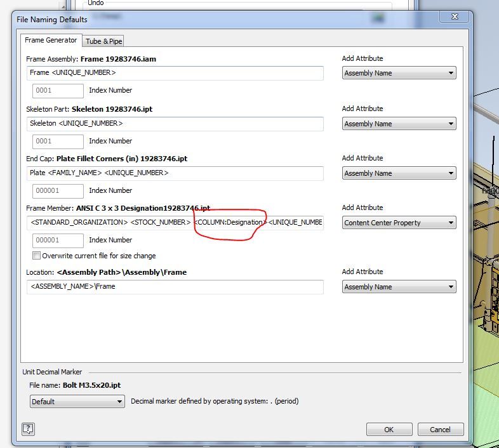Viewport: 499px width, 448px height.
Task: Select the Frame Generator tab
Action: pyautogui.click(x=51, y=40)
